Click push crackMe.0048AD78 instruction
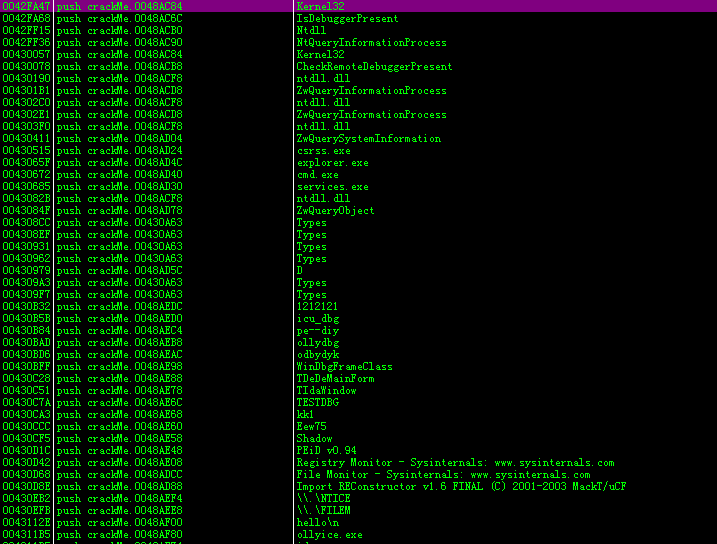The image size is (717, 544). (x=119, y=211)
